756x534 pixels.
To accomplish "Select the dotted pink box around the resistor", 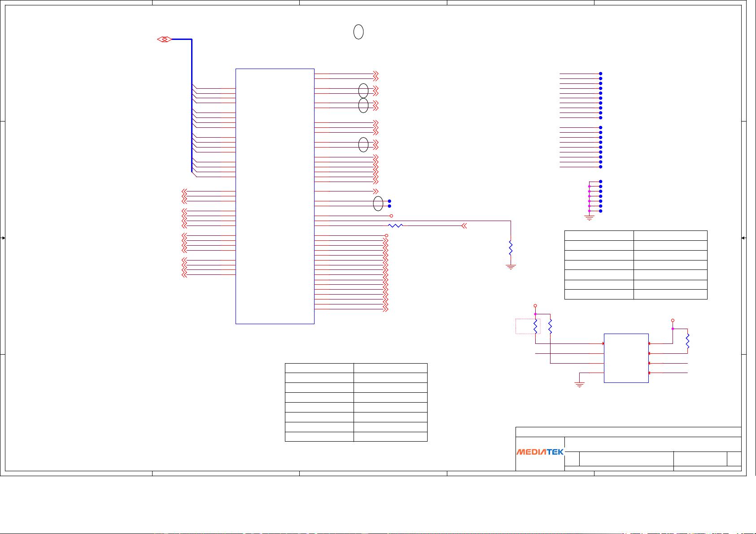I will tap(528, 326).
